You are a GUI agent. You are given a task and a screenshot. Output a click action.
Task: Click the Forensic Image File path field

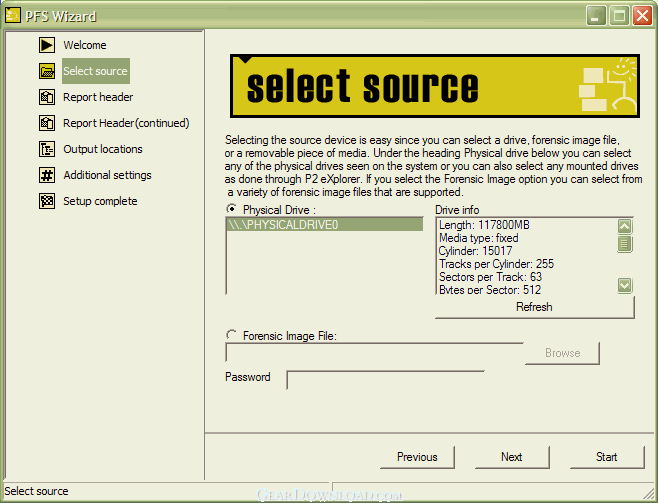[374, 352]
